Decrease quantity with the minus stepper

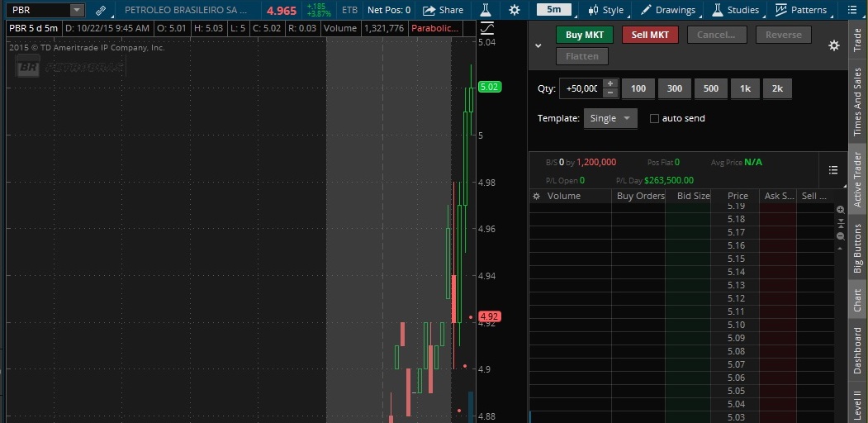click(x=610, y=93)
